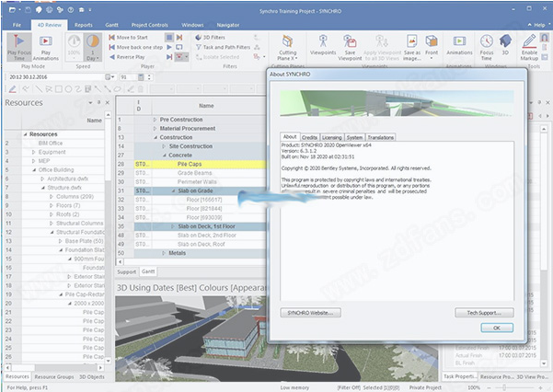Click the SYNCHRO Website button
This screenshot has width=553, height=392.
point(311,313)
